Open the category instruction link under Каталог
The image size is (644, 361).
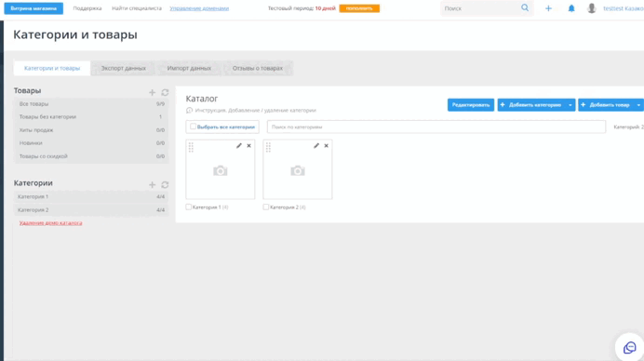pos(256,110)
